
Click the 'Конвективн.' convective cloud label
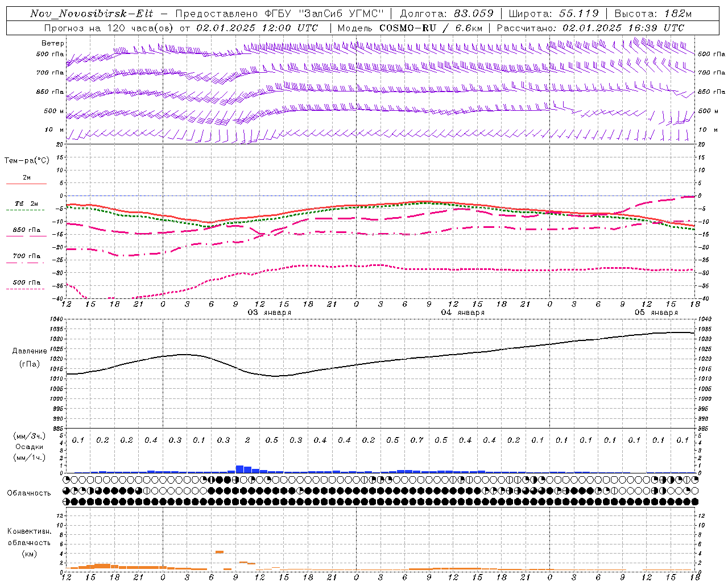coord(29,531)
